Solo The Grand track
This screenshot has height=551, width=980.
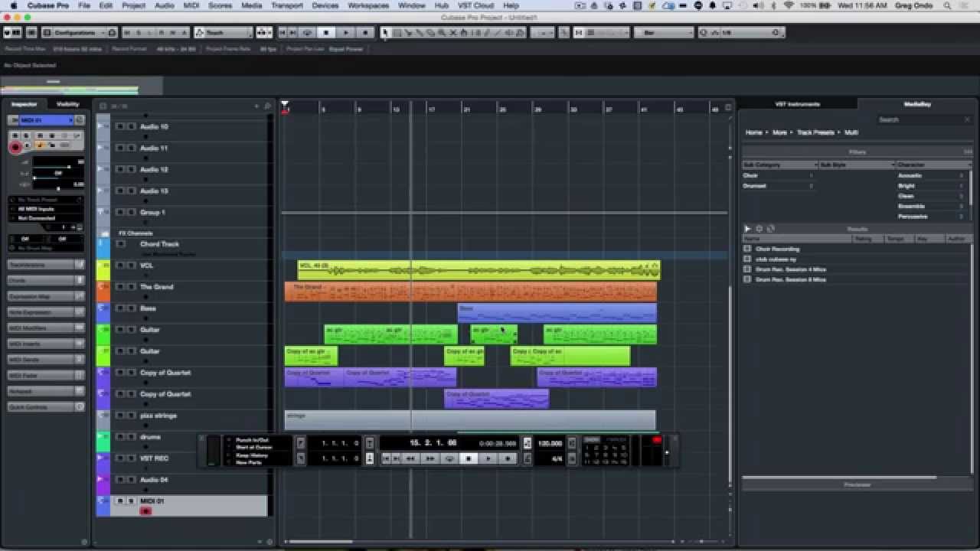[x=131, y=287]
